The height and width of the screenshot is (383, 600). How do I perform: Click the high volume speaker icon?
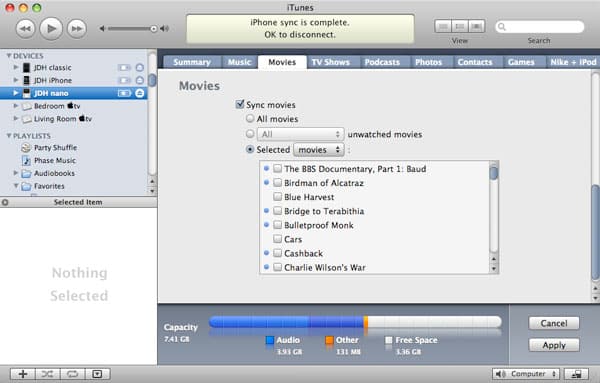165,29
